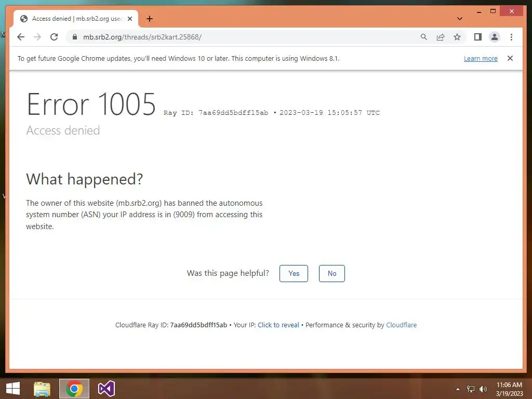Open the network status tray icon
Screen dimensions: 532x399
(x=471, y=389)
